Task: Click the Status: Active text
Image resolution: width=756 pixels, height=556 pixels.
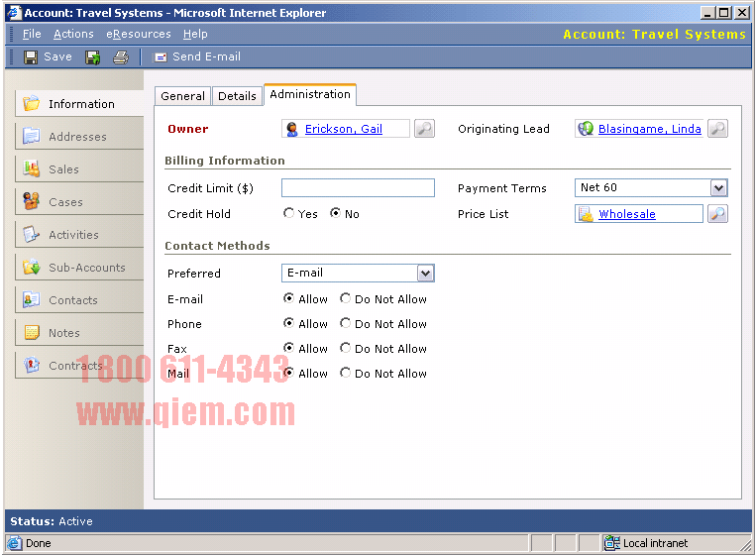Action: (x=52, y=521)
